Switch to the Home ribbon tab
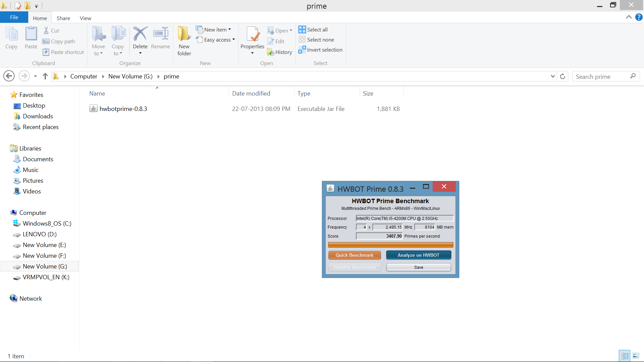This screenshot has height=362, width=644. (x=40, y=18)
